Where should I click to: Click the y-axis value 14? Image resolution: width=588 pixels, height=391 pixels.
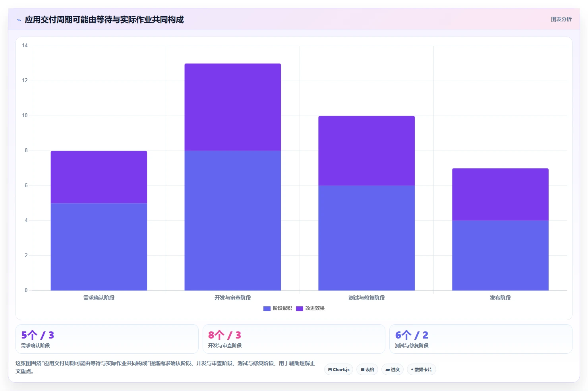(25, 46)
